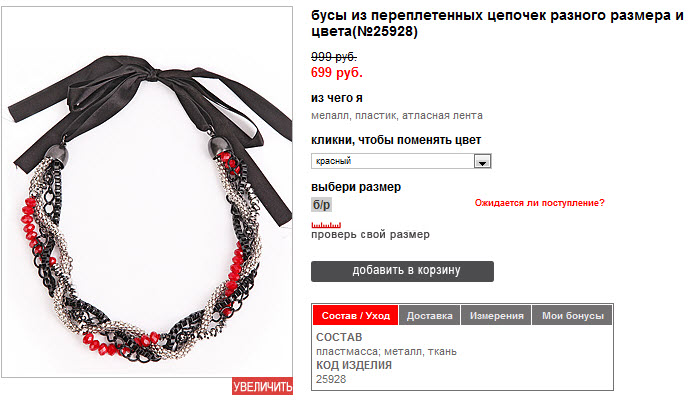
Task: Switch to the Доставка tab
Action: point(430,316)
